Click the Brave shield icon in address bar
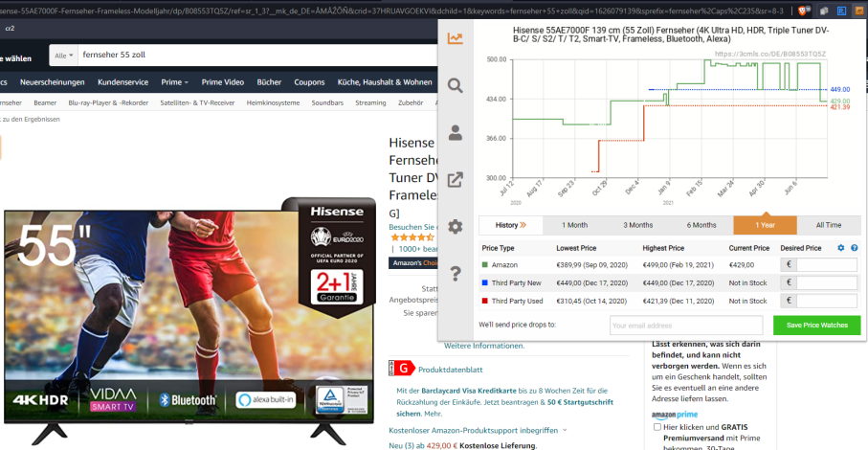 (x=802, y=11)
